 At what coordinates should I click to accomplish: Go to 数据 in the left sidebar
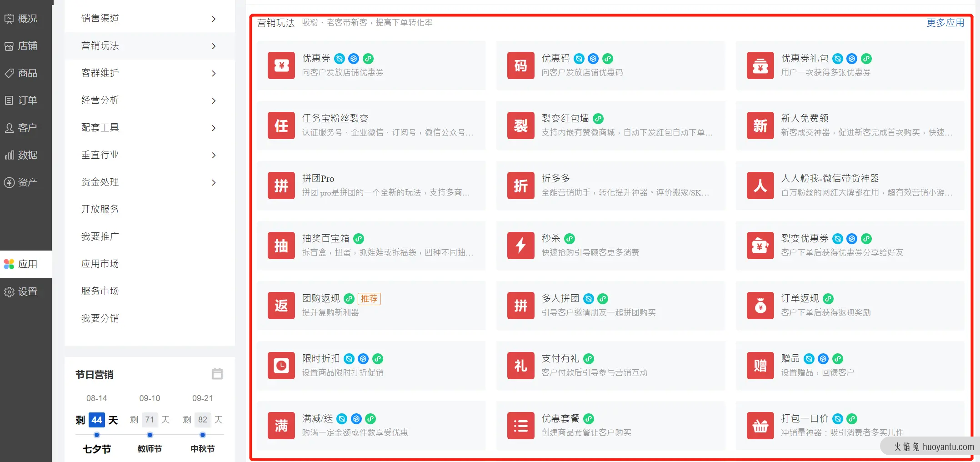pyautogui.click(x=26, y=155)
